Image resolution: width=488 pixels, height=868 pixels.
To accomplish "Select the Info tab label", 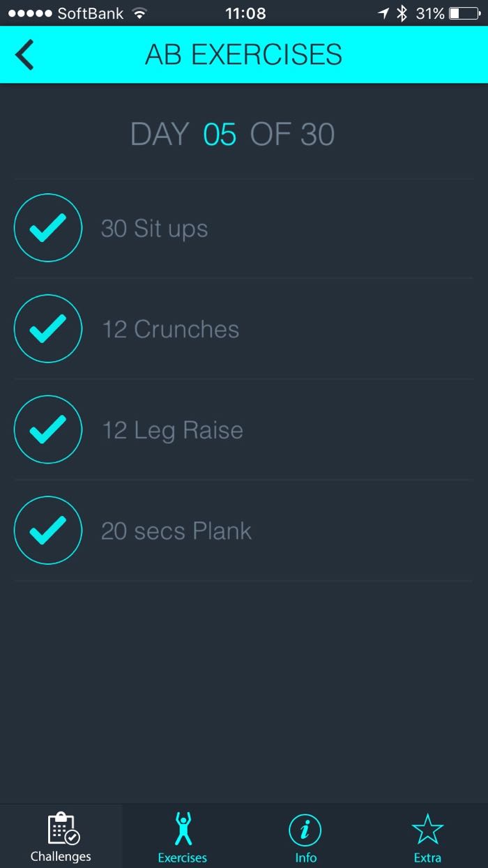I will [x=305, y=858].
